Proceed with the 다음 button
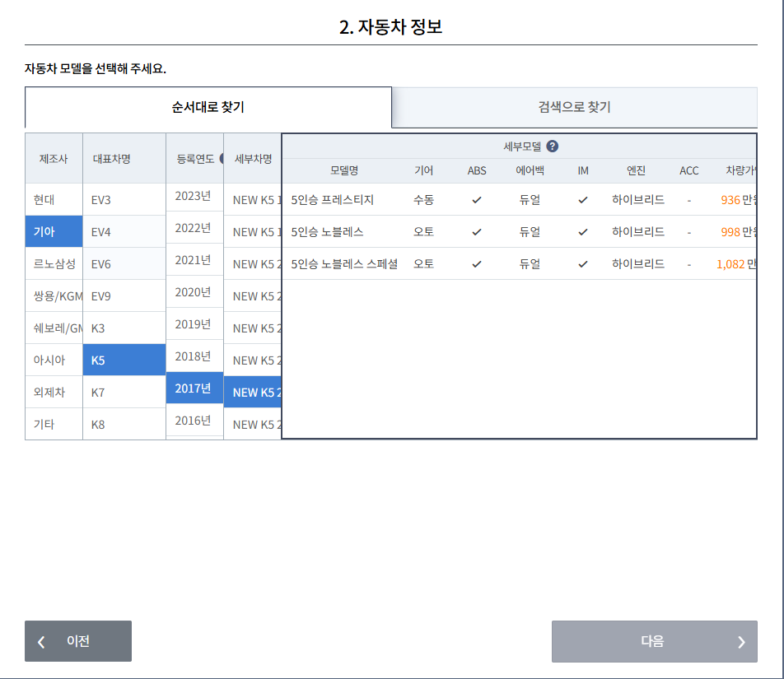The height and width of the screenshot is (679, 784). pyautogui.click(x=655, y=641)
